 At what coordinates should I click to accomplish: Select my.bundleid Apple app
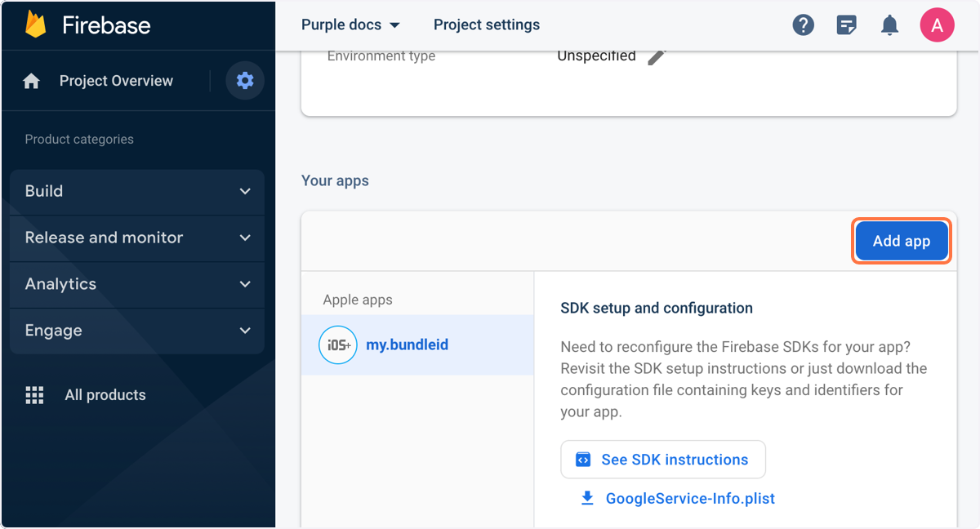tap(417, 345)
